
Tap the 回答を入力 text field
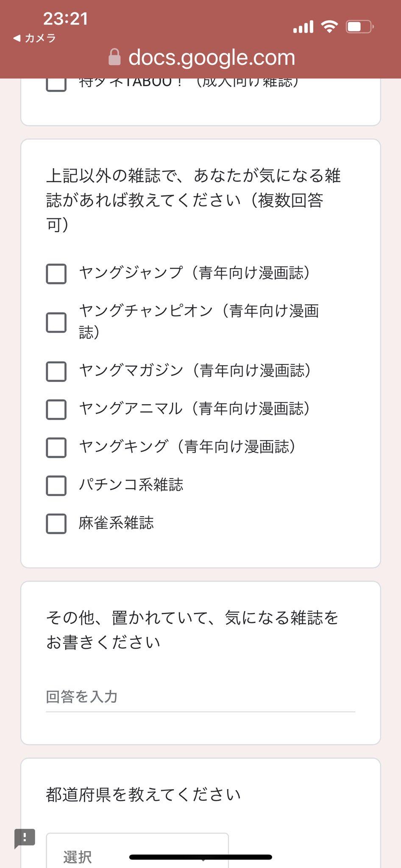200,697
